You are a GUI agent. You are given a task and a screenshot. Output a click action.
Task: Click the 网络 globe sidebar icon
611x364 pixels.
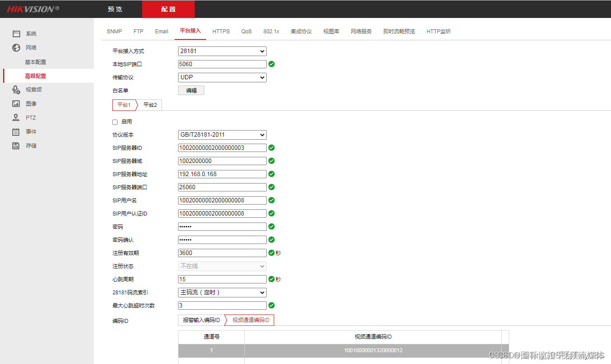16,48
